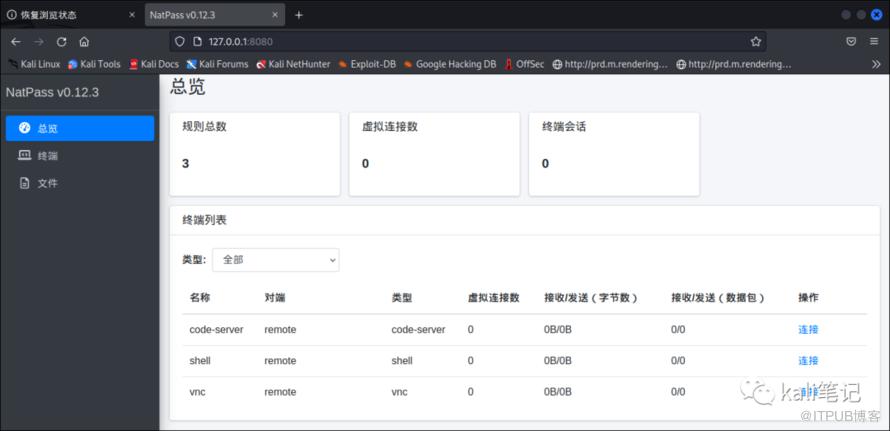Click 连接 link for shell row

click(808, 361)
